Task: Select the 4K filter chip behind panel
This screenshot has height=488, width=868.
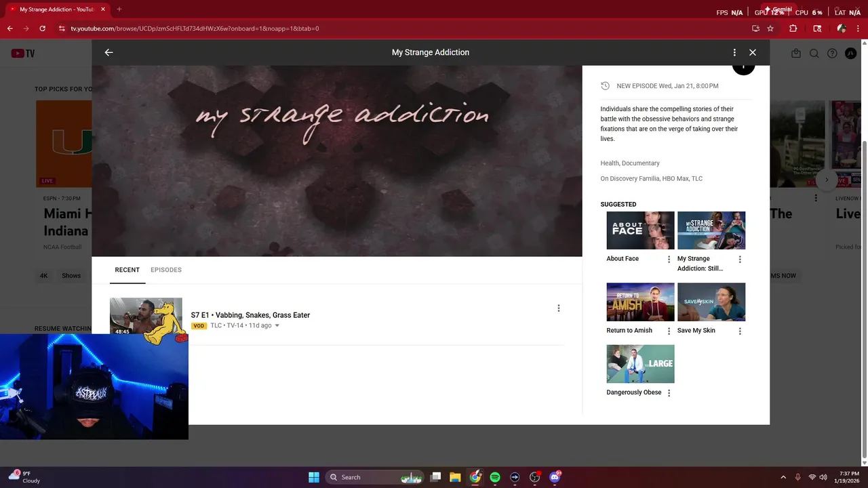Action: pyautogui.click(x=44, y=276)
